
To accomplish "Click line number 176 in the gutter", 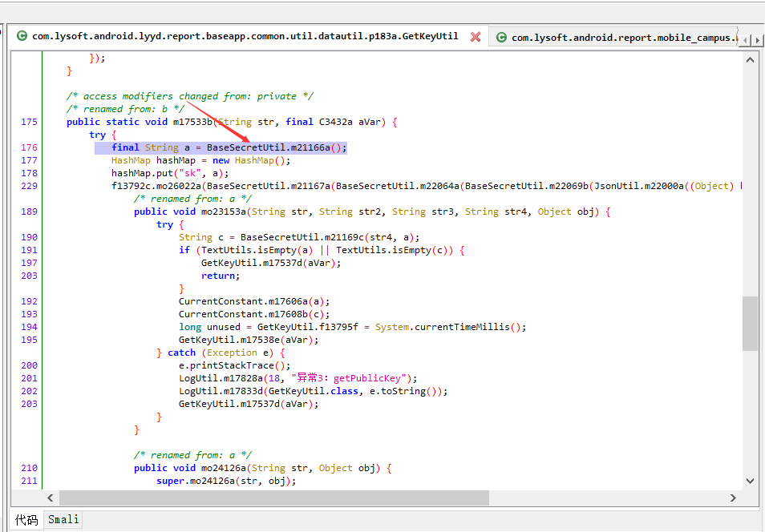I will click(x=29, y=147).
